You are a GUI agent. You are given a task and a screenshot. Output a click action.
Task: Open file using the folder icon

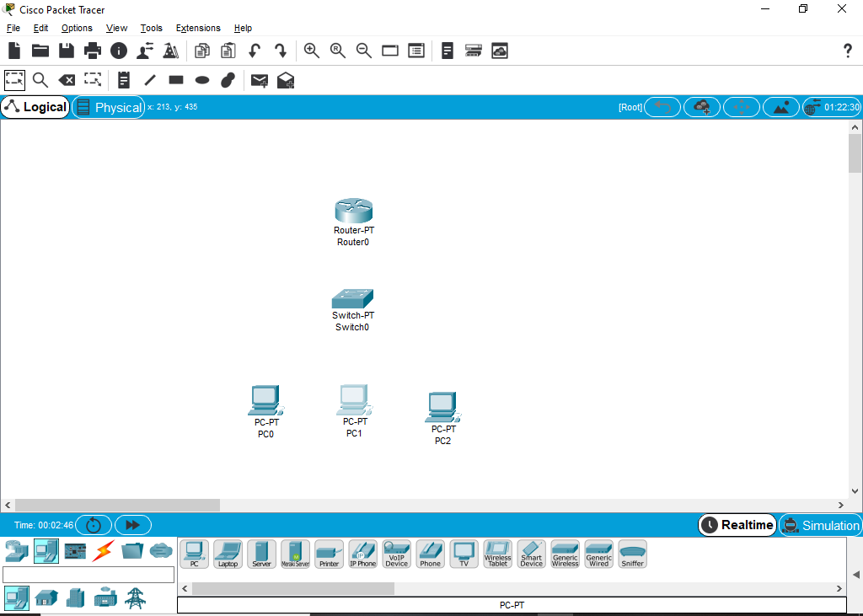[x=40, y=51]
